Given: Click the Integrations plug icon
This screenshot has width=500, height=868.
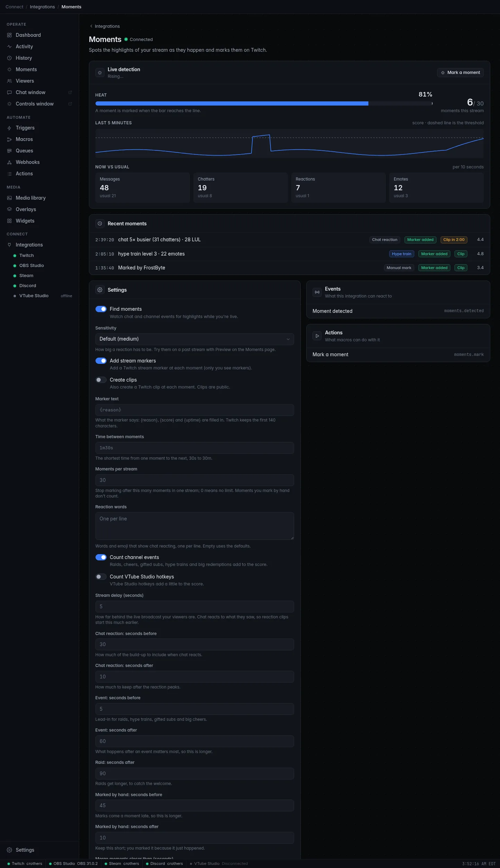Looking at the screenshot, I should pos(9,245).
